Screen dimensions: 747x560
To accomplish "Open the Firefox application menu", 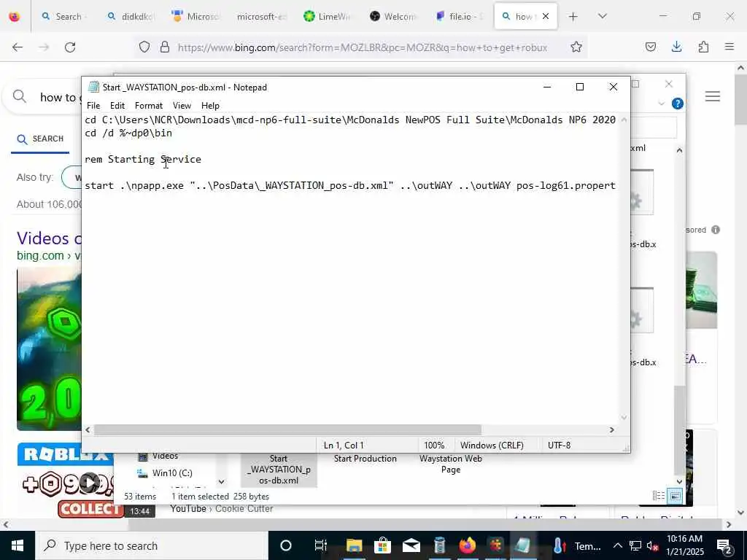I will [x=729, y=47].
